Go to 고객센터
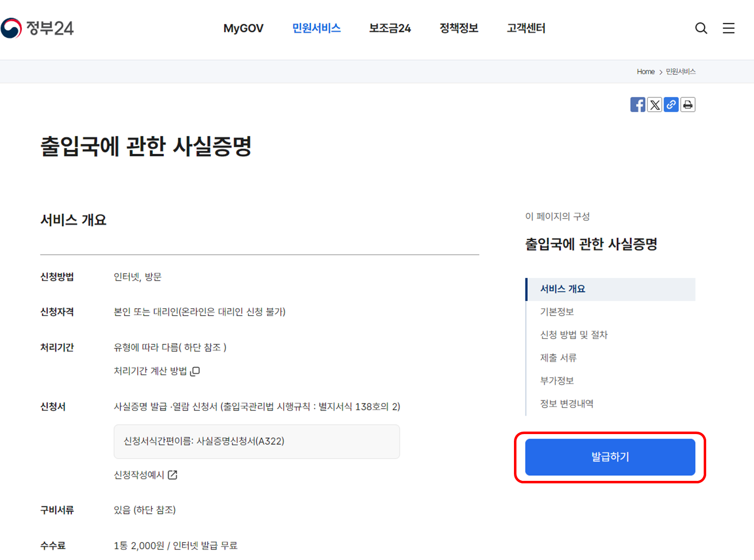This screenshot has width=754, height=560. point(526,28)
